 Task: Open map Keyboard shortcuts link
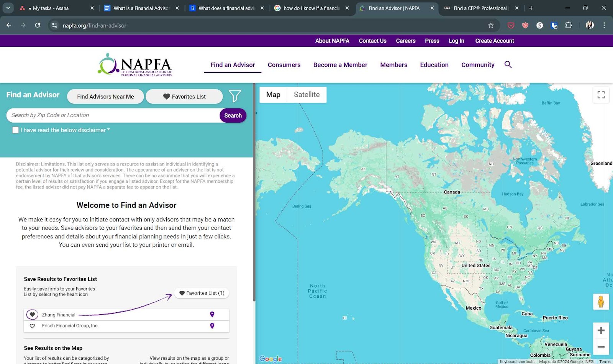tap(517, 361)
